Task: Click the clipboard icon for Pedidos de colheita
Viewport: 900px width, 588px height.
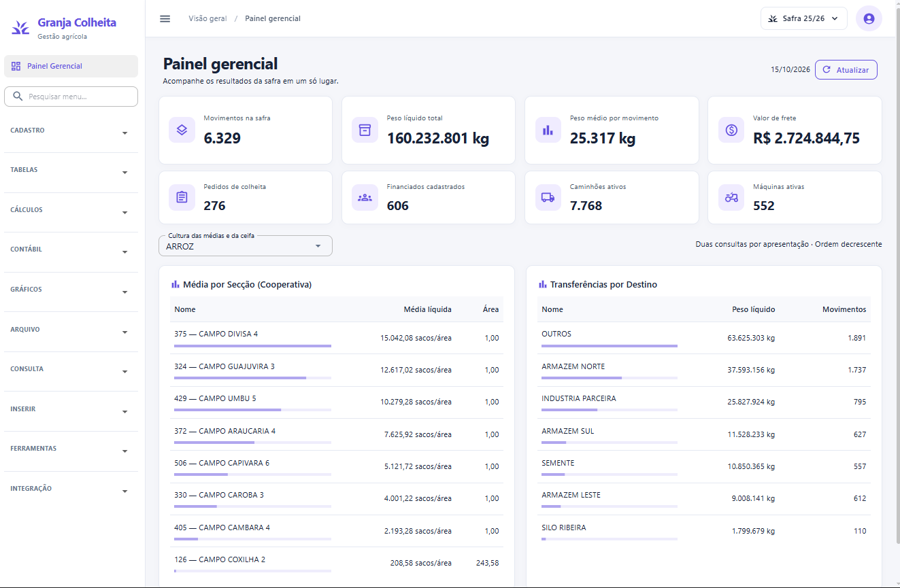Action: click(x=182, y=197)
